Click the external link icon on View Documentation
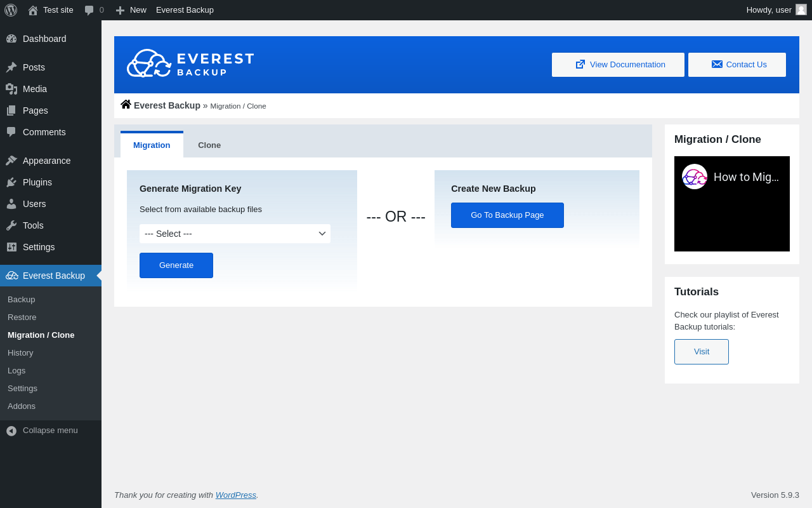812x508 pixels. (x=580, y=64)
